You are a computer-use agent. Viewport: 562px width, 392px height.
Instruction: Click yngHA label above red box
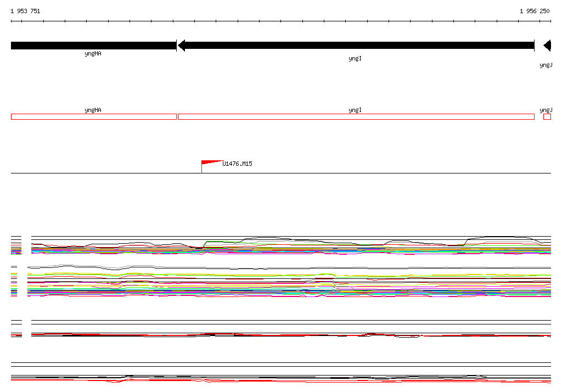point(93,110)
